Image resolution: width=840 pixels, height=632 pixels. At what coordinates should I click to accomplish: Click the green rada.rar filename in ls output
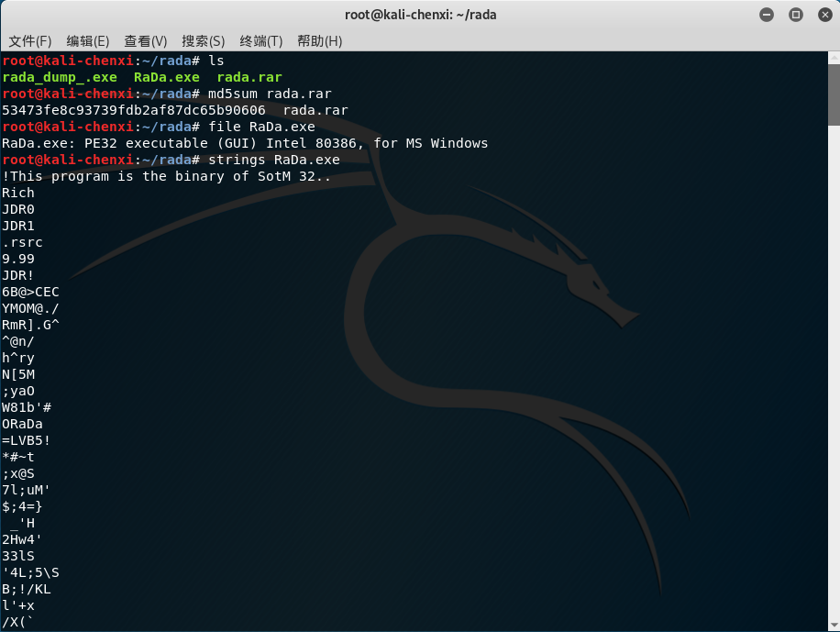[x=249, y=78]
